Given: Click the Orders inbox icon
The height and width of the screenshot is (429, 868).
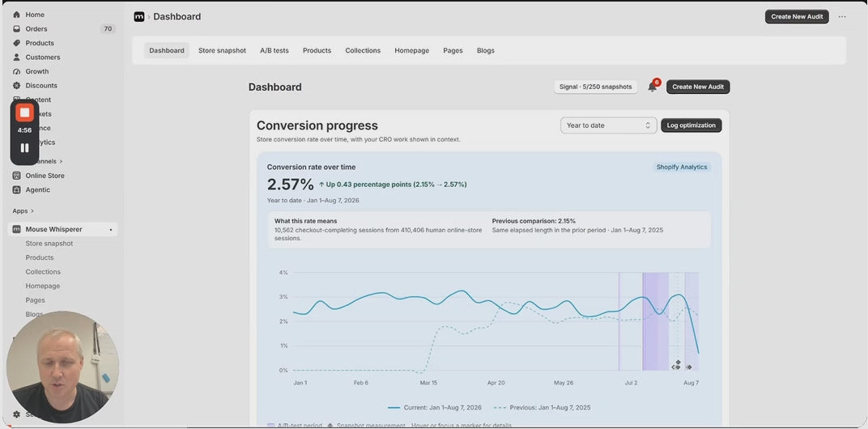Looking at the screenshot, I should [17, 29].
